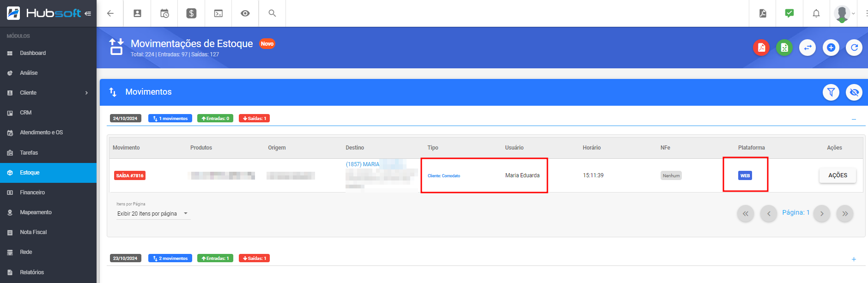Open Nota Fiscal module
Screen dimensions: 868x283
48,232
